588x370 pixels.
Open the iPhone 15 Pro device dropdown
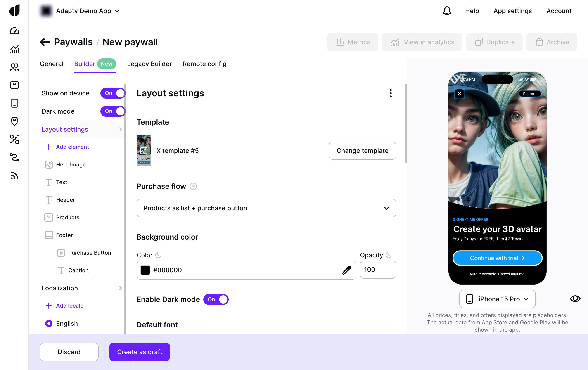(497, 299)
